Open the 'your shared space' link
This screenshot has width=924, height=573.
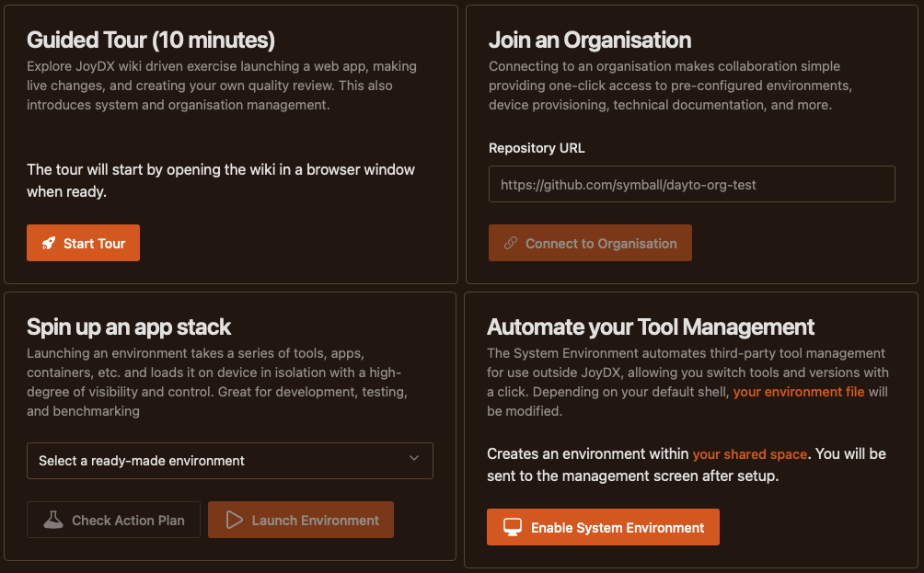click(x=749, y=453)
